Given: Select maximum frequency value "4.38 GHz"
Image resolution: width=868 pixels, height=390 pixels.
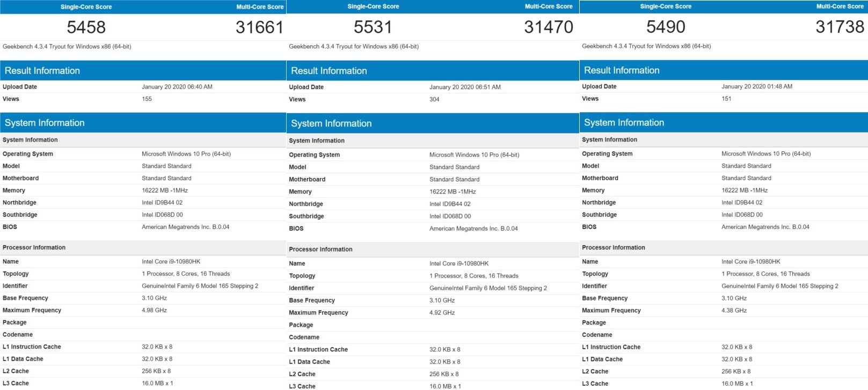Looking at the screenshot, I should [734, 311].
